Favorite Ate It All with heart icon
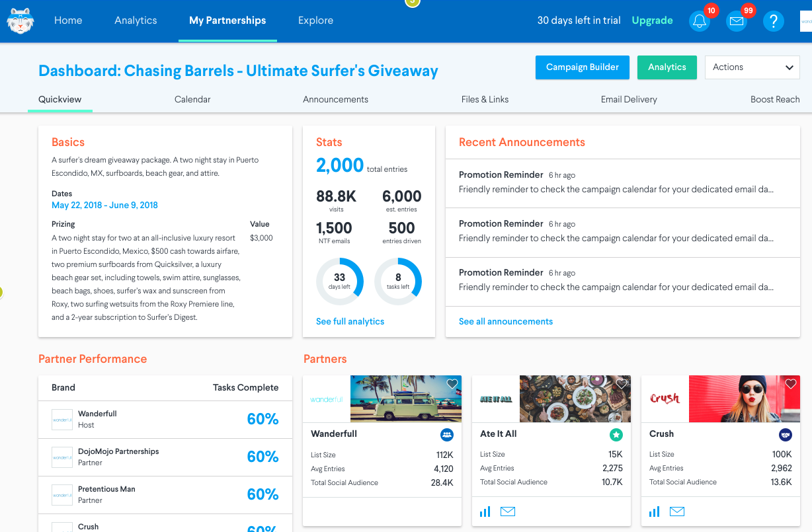This screenshot has width=812, height=532. tap(622, 384)
